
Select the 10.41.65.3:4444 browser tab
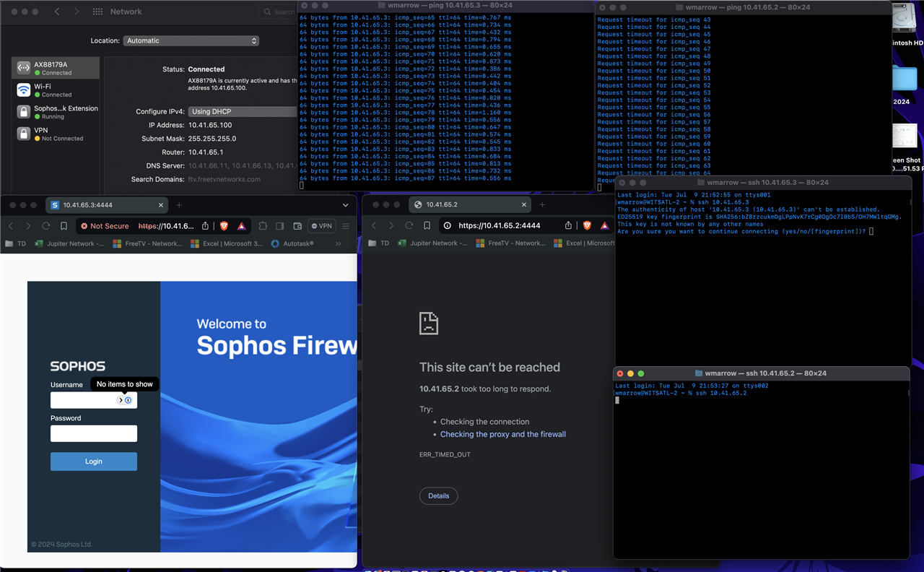pos(108,205)
